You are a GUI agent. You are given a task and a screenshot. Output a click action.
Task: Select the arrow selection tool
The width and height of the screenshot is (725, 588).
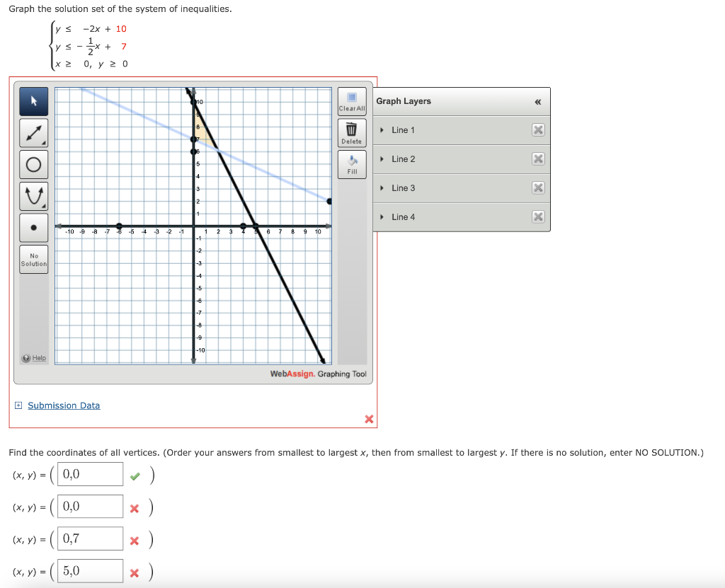[x=33, y=100]
